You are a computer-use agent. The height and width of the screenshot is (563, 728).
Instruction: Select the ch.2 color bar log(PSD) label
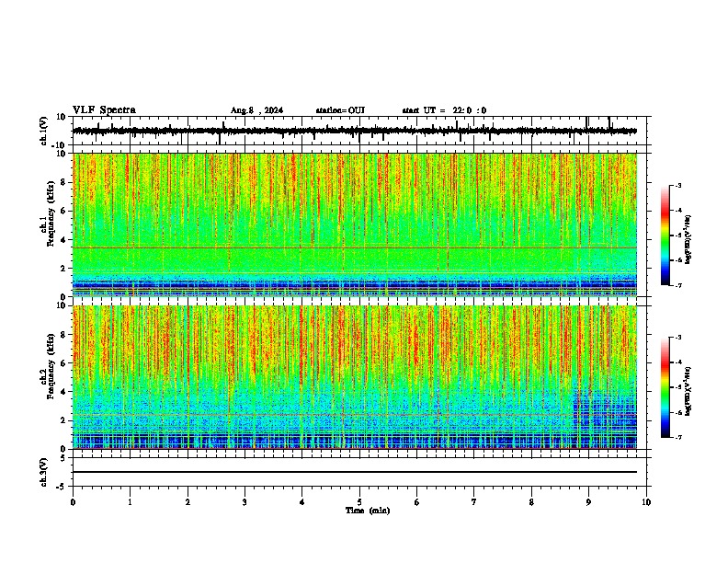(688, 392)
